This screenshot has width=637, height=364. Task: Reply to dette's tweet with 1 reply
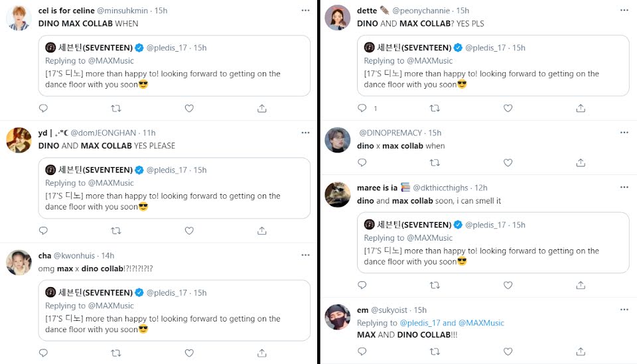pos(362,108)
